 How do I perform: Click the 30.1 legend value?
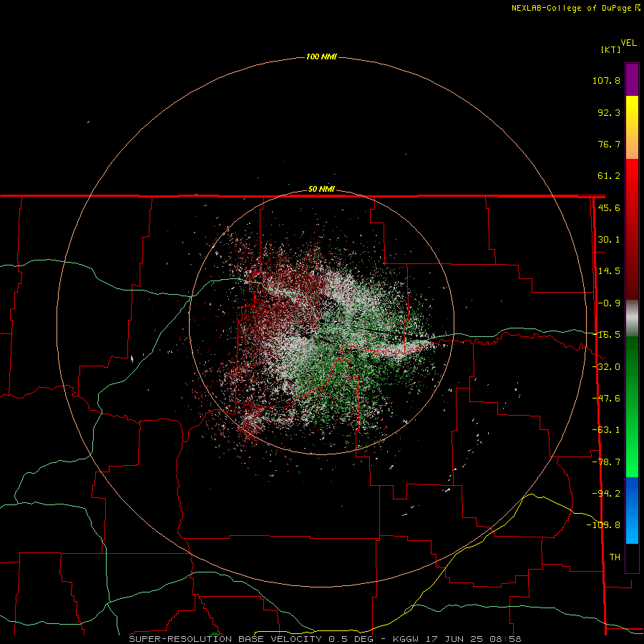609,240
